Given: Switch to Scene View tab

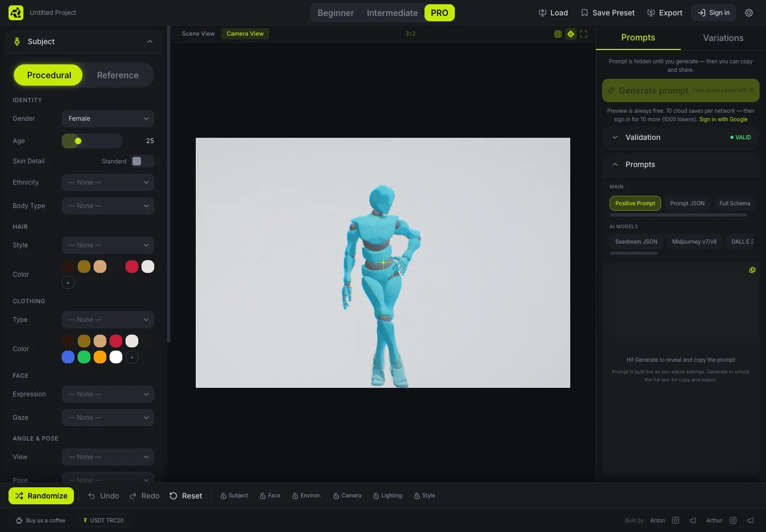Looking at the screenshot, I should click(198, 34).
